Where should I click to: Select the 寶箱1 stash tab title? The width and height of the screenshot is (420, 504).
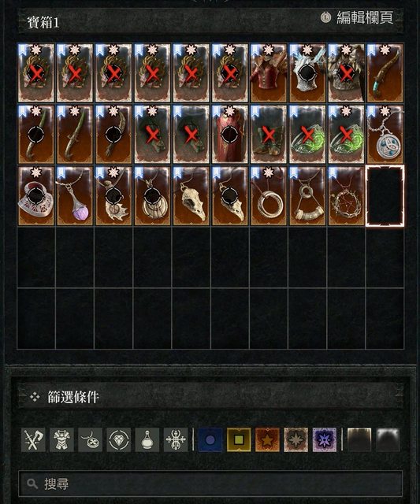pos(43,23)
